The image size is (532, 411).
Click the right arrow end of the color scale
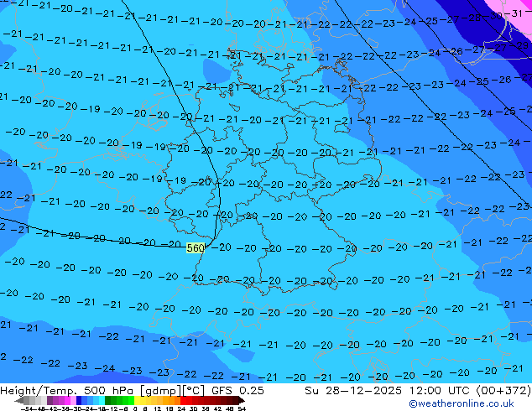tap(242, 400)
